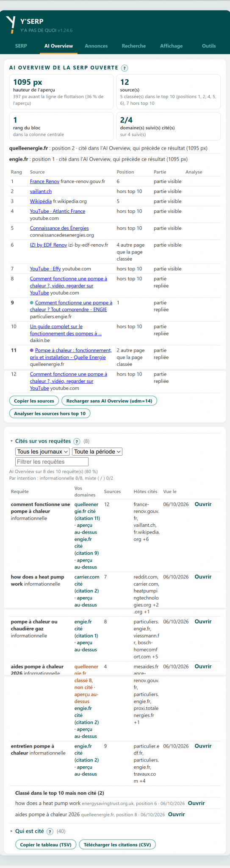This screenshot has height=868, width=230.
Task: Click Télécharger les citations (CSV)
Action: pyautogui.click(x=117, y=845)
